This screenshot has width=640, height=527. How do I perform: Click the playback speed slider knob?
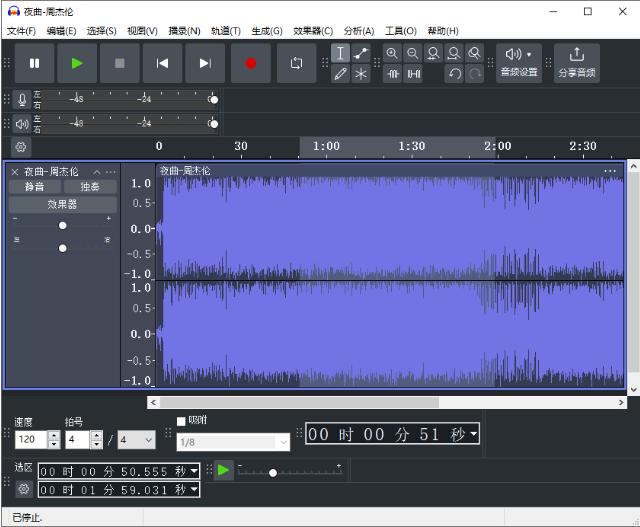point(273,473)
